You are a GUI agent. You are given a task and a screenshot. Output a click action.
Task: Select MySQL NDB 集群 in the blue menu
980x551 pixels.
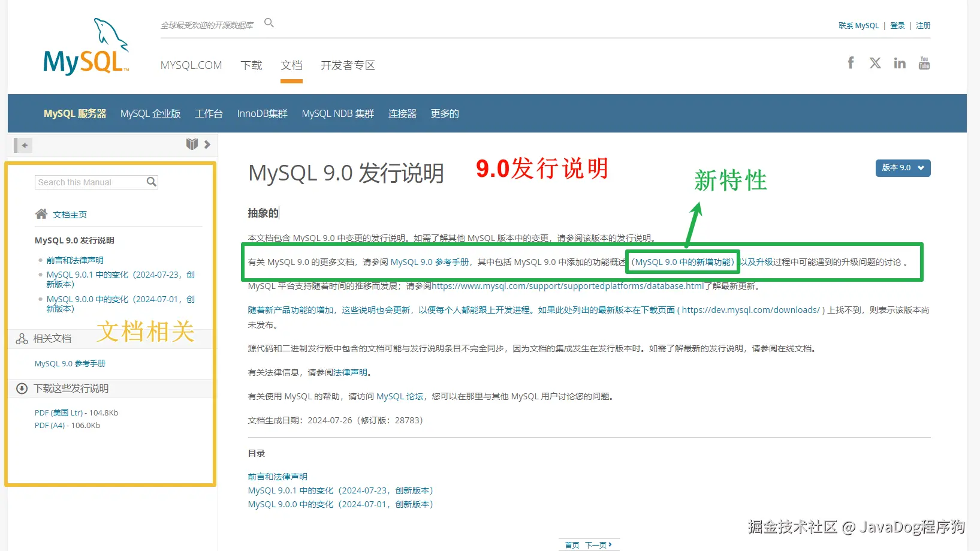point(338,114)
